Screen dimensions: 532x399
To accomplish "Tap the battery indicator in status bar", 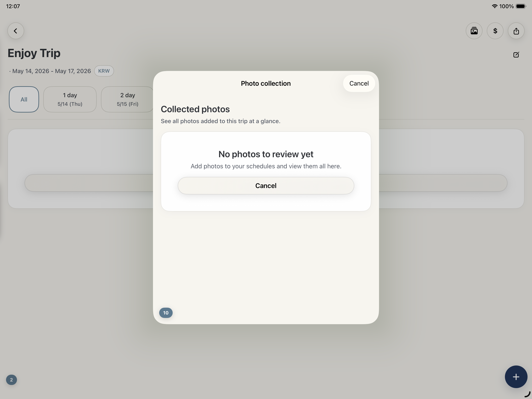I will (521, 6).
